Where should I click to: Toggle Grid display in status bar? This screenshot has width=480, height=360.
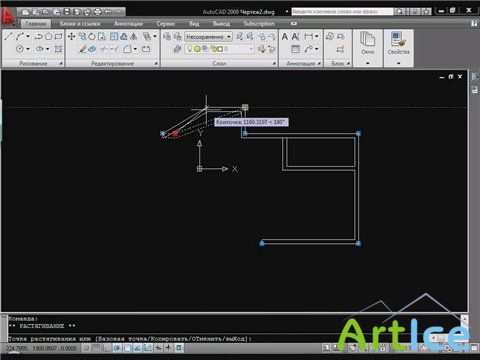point(96,348)
